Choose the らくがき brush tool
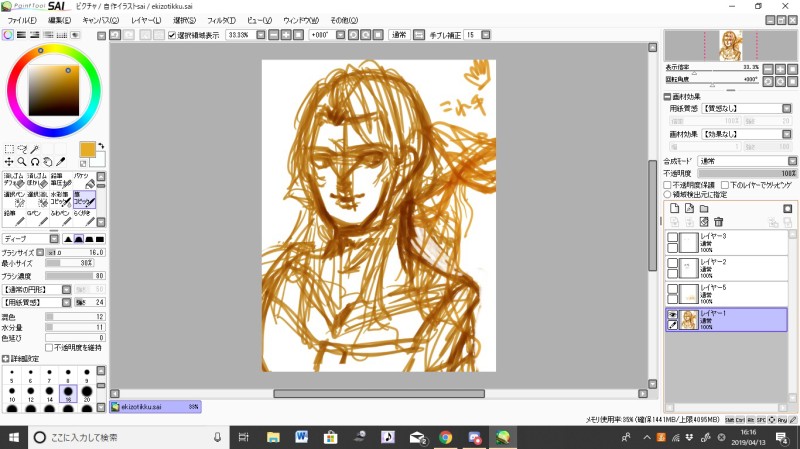Screen dimensions: 800x449 (x=85, y=218)
